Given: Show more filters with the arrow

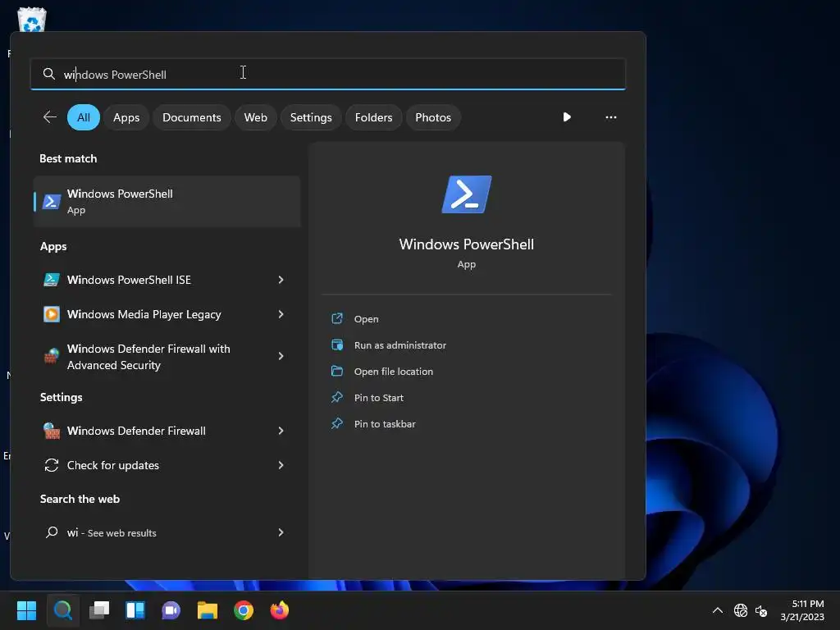Looking at the screenshot, I should (567, 116).
